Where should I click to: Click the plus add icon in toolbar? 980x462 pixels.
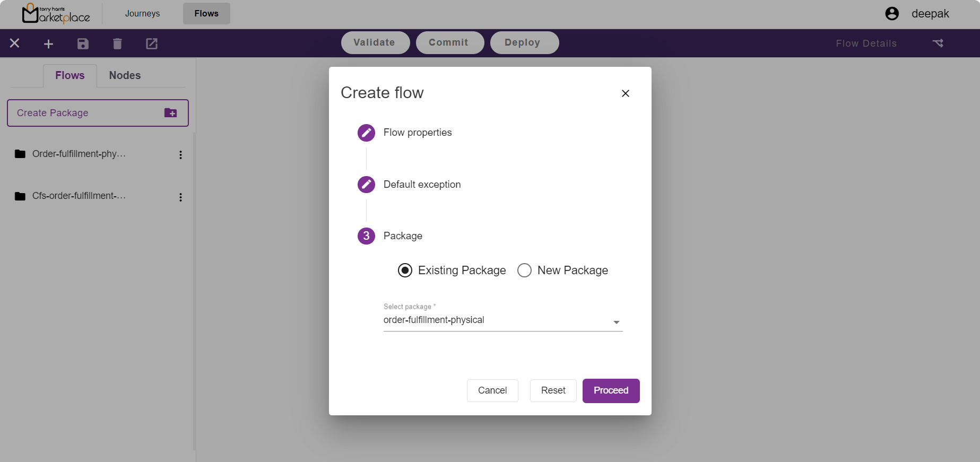click(48, 43)
